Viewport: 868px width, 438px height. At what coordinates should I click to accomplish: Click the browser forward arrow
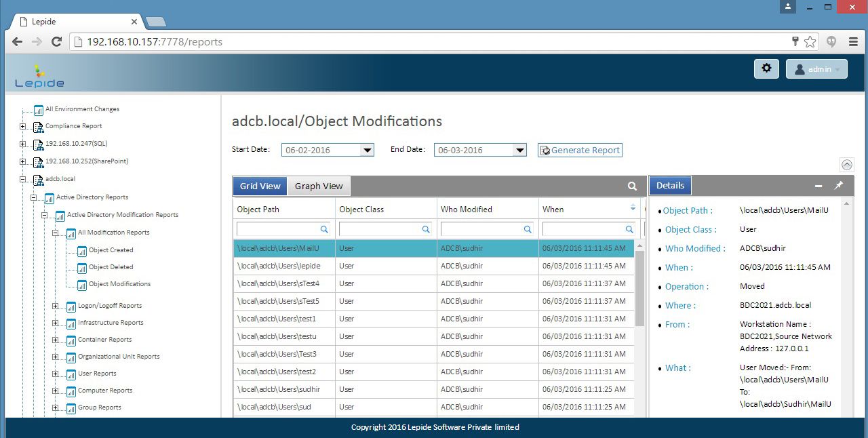tap(37, 42)
